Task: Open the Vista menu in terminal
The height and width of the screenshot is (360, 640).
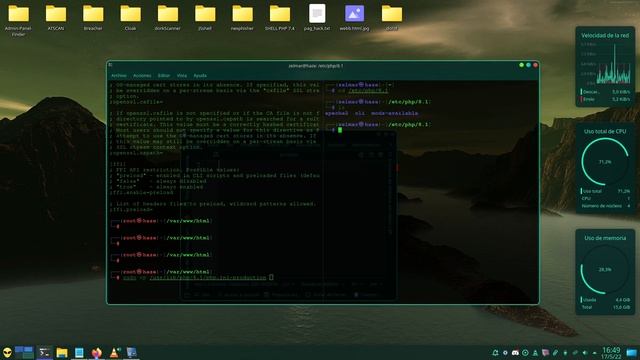Action: (182, 76)
